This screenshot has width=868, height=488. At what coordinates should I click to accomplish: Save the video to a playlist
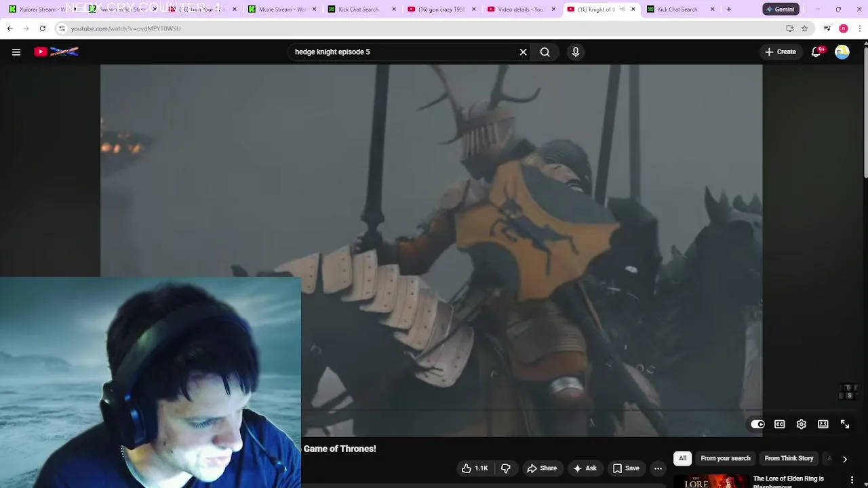(x=626, y=468)
